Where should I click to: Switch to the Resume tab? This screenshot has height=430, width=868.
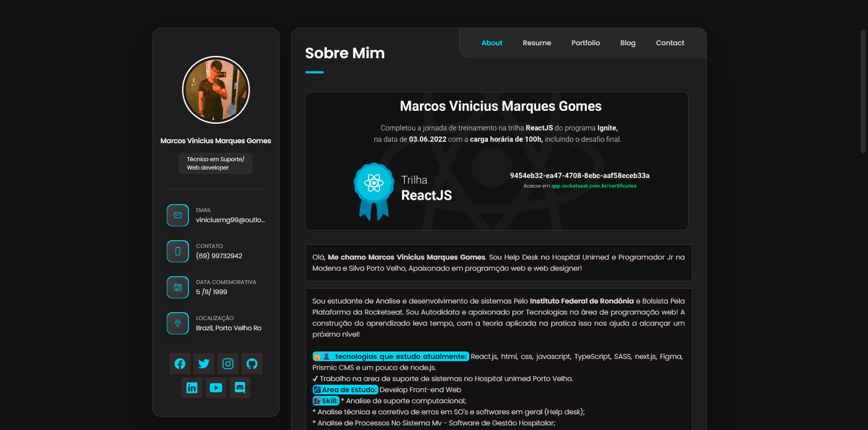537,42
